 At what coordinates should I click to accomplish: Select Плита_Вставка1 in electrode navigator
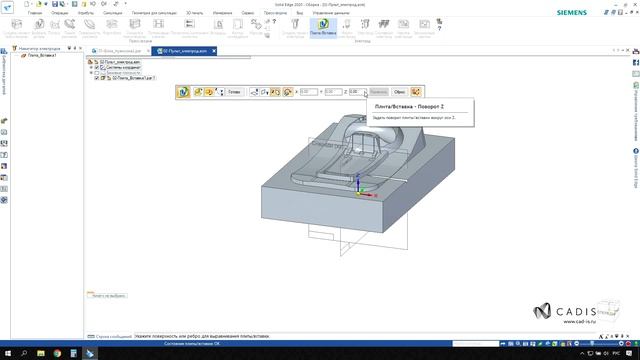coord(42,55)
